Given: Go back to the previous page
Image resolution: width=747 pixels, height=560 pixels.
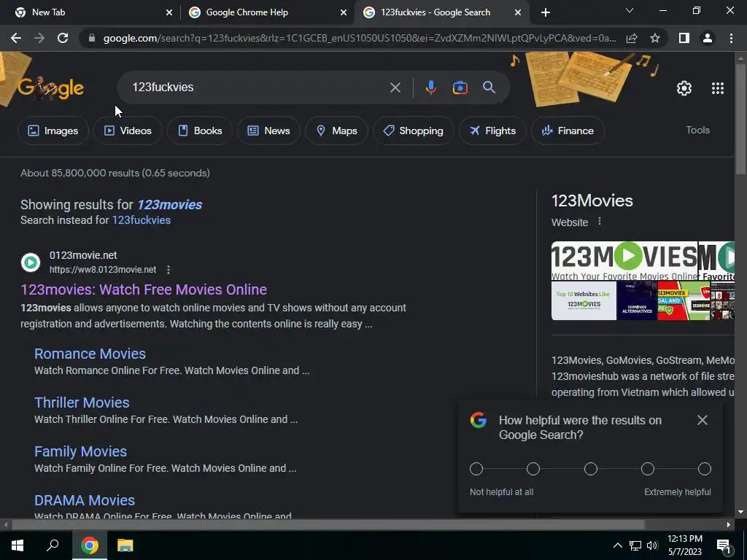Looking at the screenshot, I should 16,38.
